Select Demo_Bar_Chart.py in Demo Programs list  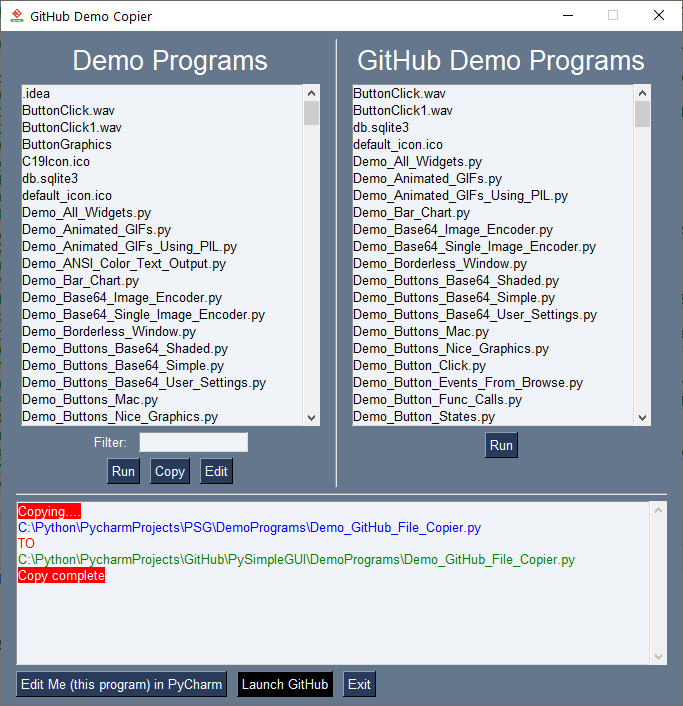(x=163, y=281)
